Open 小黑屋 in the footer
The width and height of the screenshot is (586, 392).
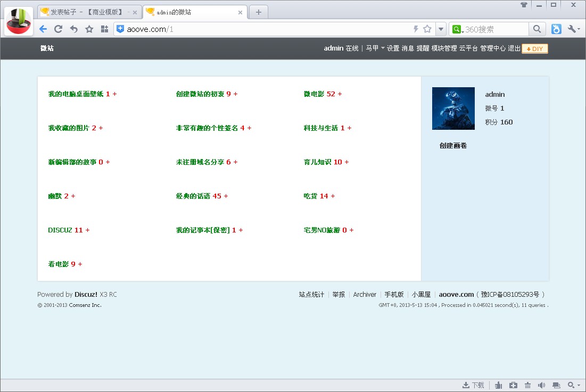[x=421, y=295]
